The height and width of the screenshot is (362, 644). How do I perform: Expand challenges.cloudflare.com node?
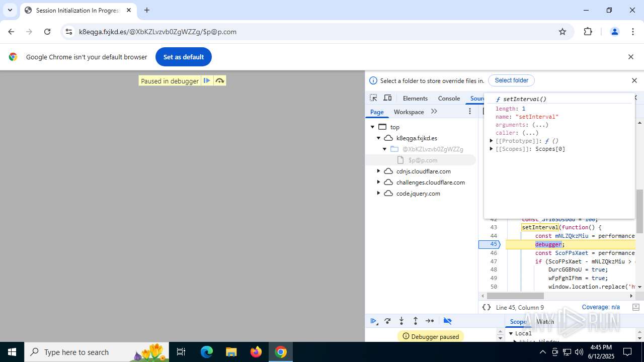click(379, 182)
